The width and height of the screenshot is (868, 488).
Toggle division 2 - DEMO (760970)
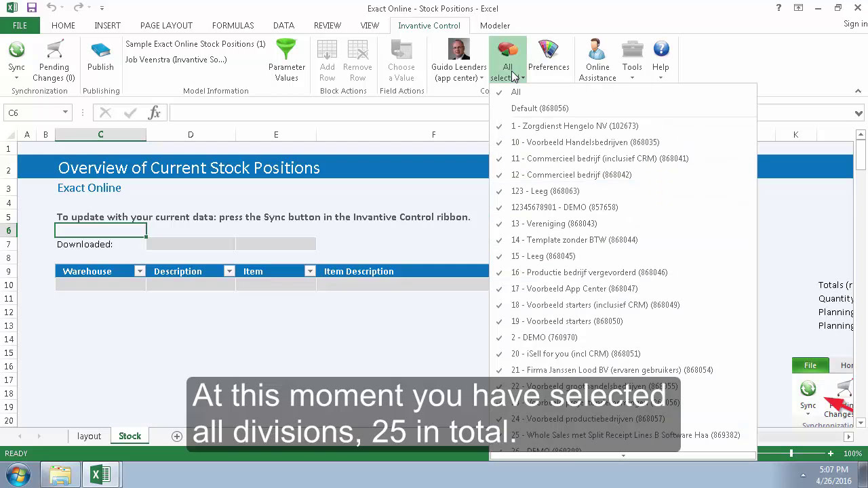coord(623,338)
